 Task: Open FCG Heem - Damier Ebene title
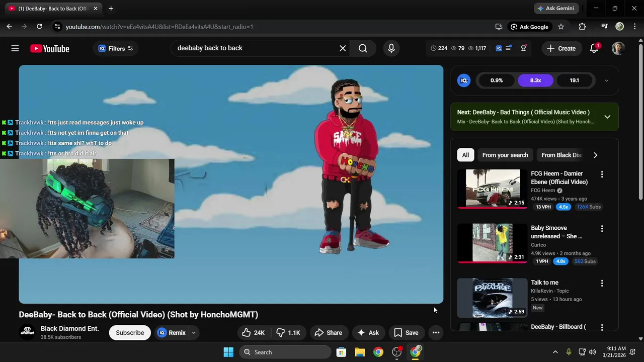(x=559, y=177)
